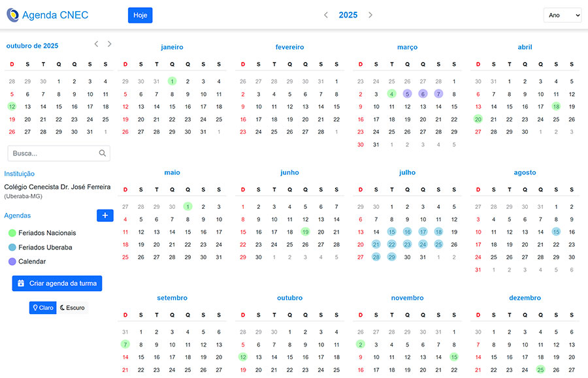Click the Agenda CNEC logo icon
588x378 pixels.
point(12,14)
